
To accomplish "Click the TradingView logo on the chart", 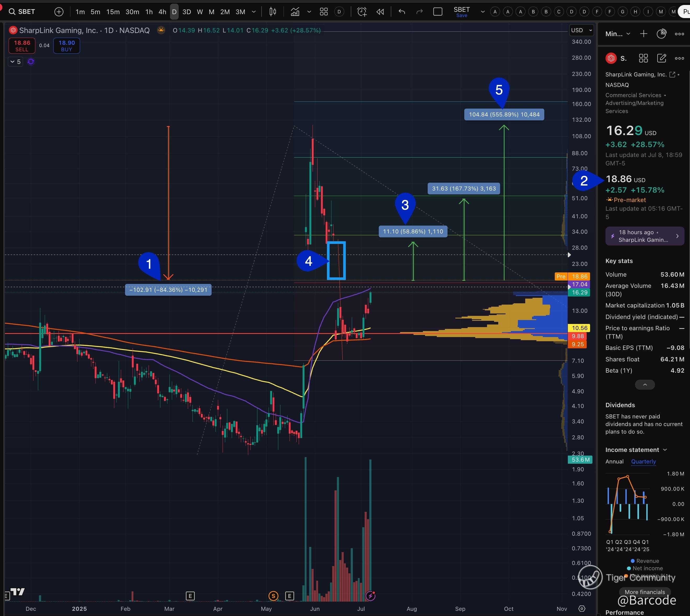I will point(18,591).
